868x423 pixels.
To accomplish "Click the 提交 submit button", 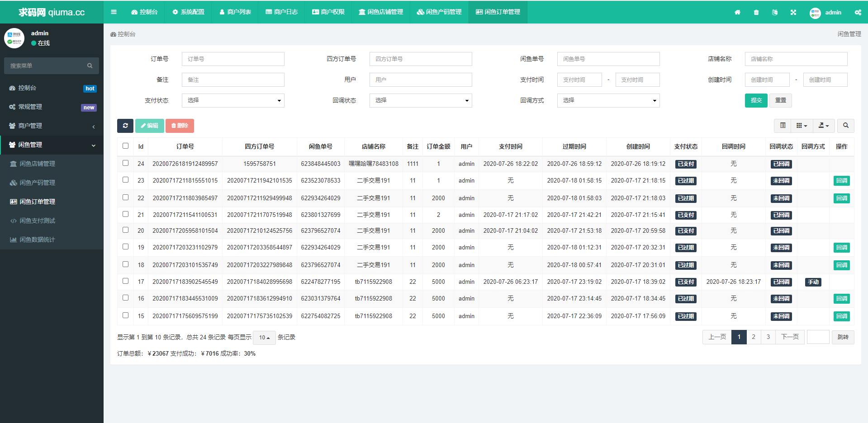I will click(756, 100).
